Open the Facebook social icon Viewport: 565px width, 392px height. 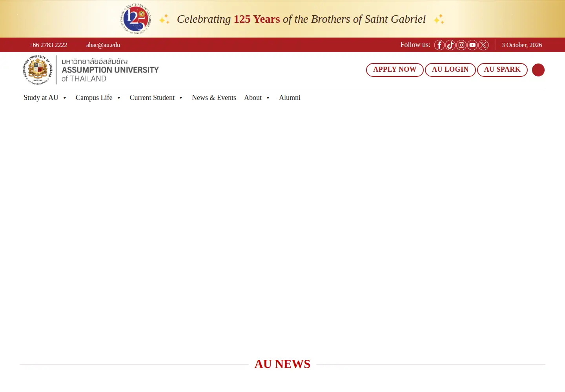[439, 45]
